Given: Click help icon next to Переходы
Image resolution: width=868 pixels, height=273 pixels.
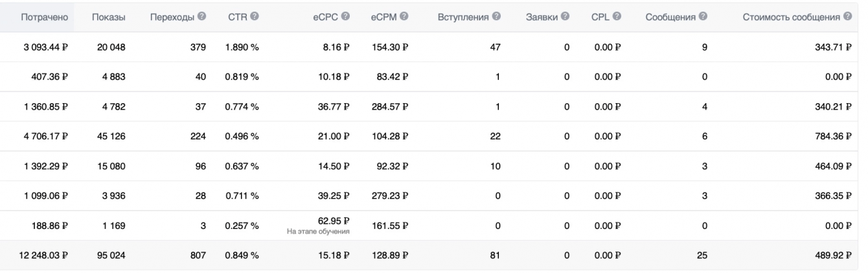Looking at the screenshot, I should pyautogui.click(x=201, y=16).
